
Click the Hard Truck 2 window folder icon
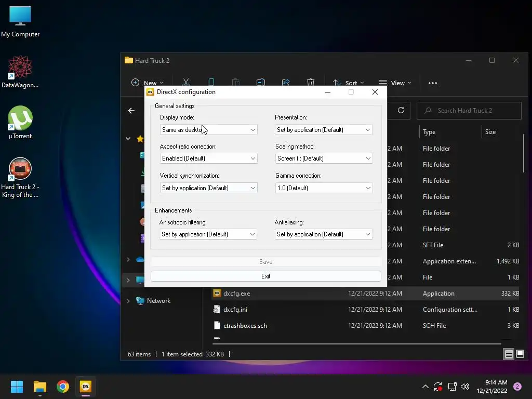coord(129,60)
